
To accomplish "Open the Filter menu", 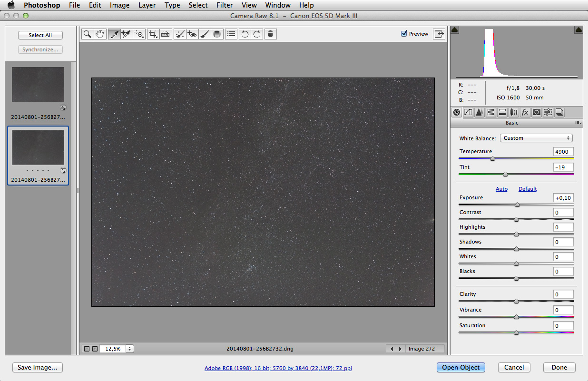I will point(225,5).
